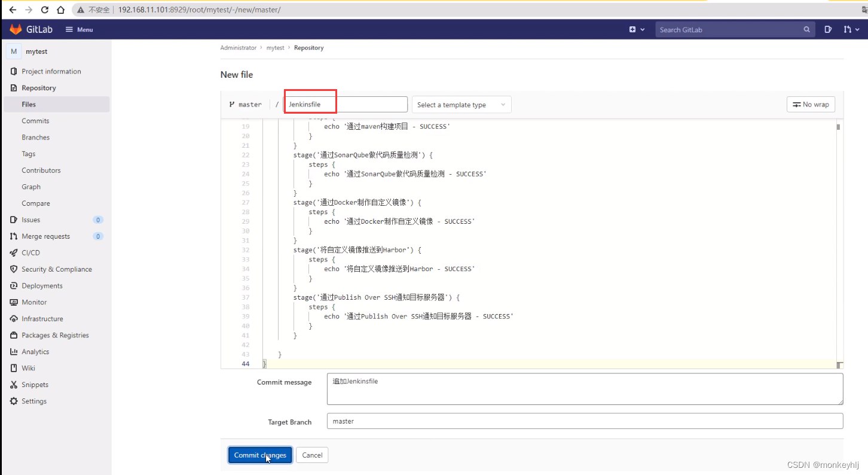Screen dimensions: 868x475
Task: Click the Analytics chart icon
Action: point(14,352)
